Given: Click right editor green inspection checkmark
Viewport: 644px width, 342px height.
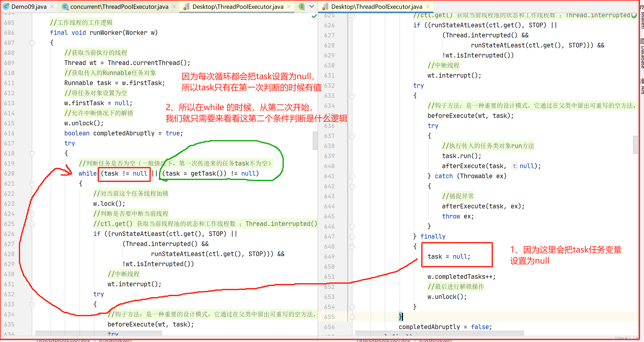Looking at the screenshot, I should [x=634, y=15].
